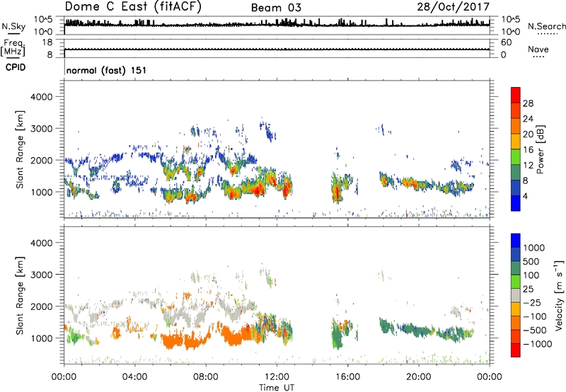This screenshot has width=566, height=392.
Task: Click the 'Power [dB]' colorbar label
Action: (x=540, y=149)
